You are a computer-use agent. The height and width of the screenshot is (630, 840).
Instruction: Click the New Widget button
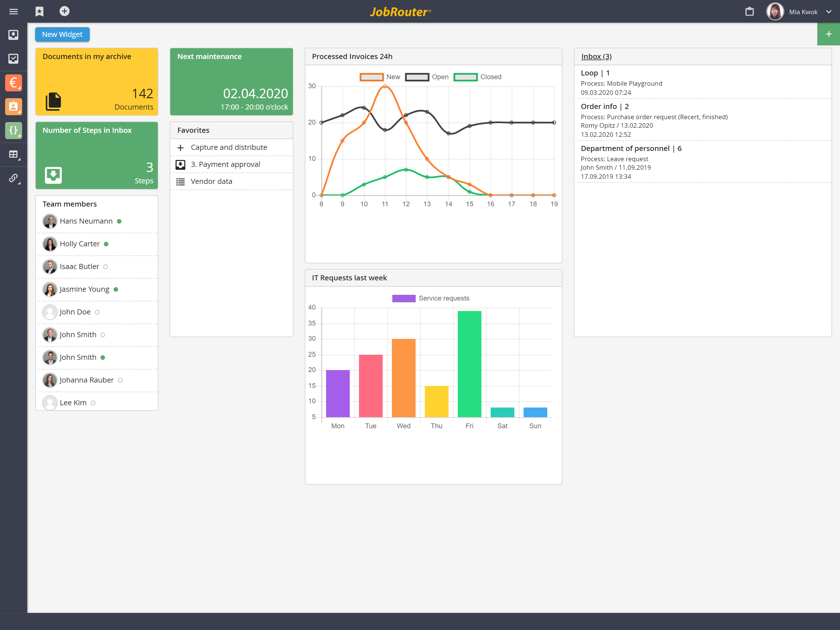point(62,35)
